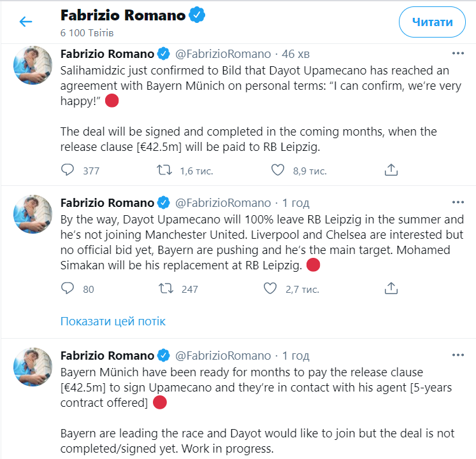Click the back arrow in header
The image size is (476, 459).
pos(25,22)
